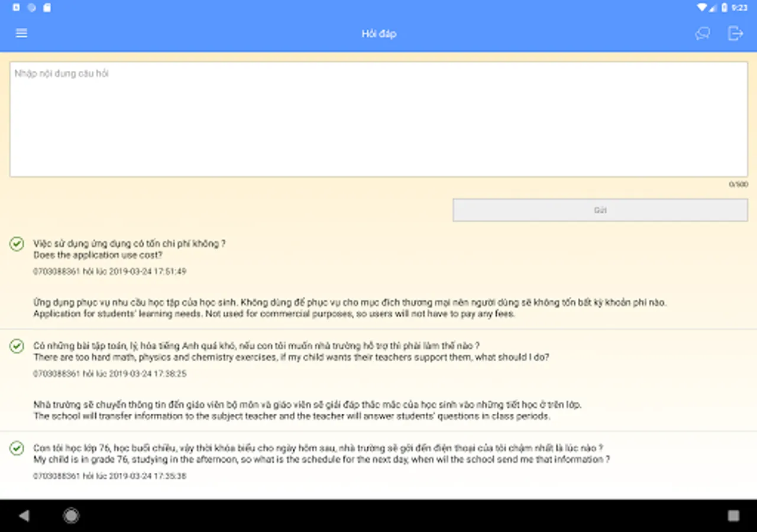The height and width of the screenshot is (532, 757).
Task: Click the green check beside grade 76 schedule question
Action: [17, 448]
